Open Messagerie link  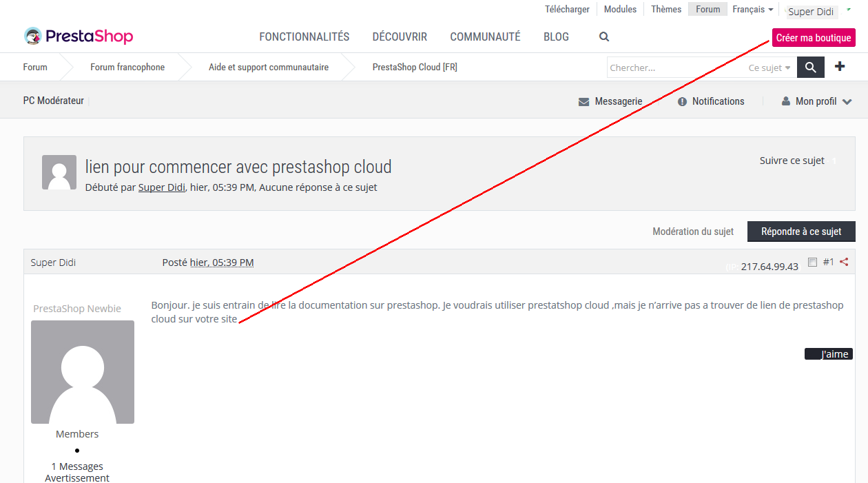619,101
